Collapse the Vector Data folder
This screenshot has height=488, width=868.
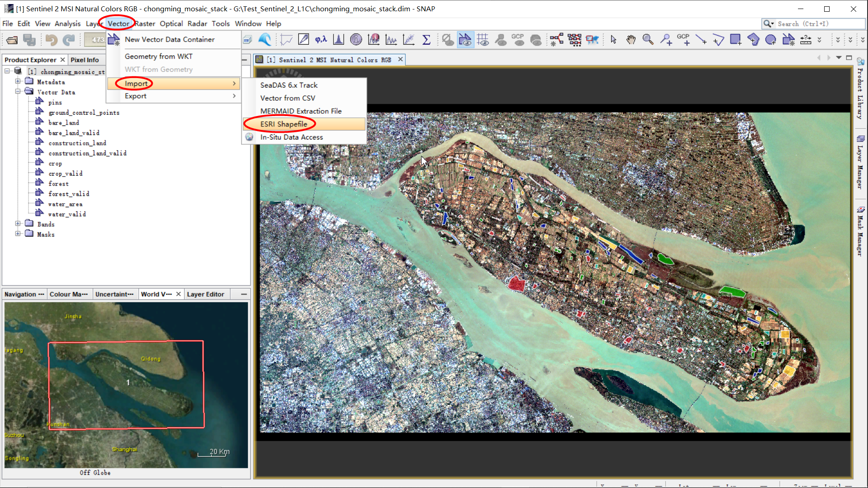(x=18, y=92)
